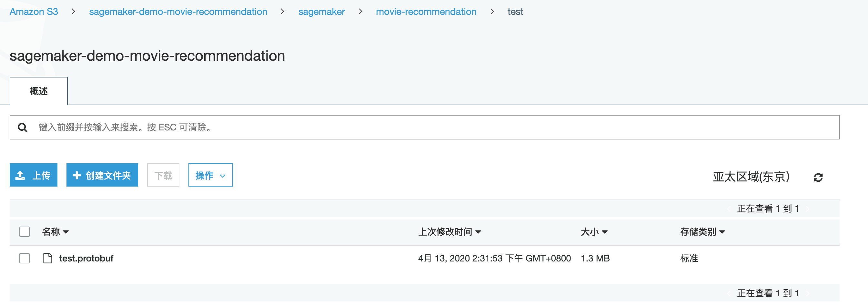Click the upload arrow icon on 上传
Screen dimensions: 868x306
pos(20,175)
